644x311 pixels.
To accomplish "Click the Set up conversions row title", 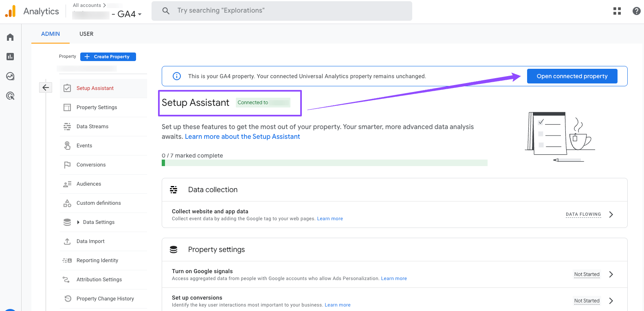I will (197, 298).
